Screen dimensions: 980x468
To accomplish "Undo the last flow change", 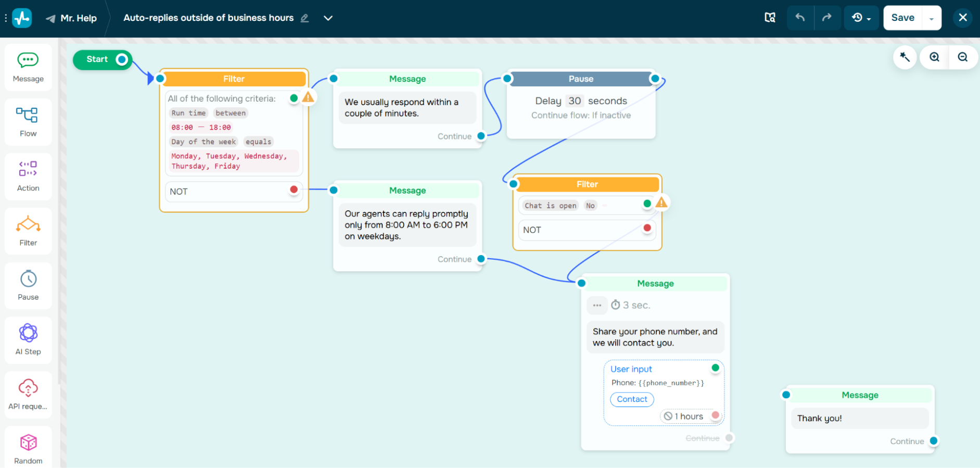I will 800,18.
